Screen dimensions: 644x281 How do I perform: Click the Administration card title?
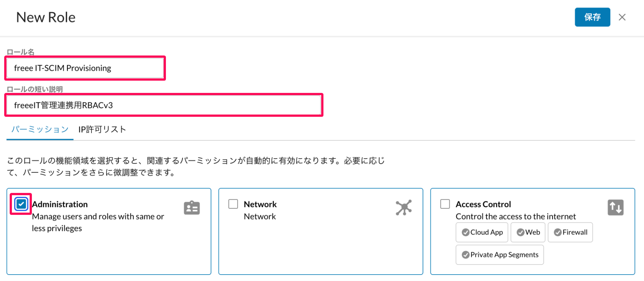60,204
